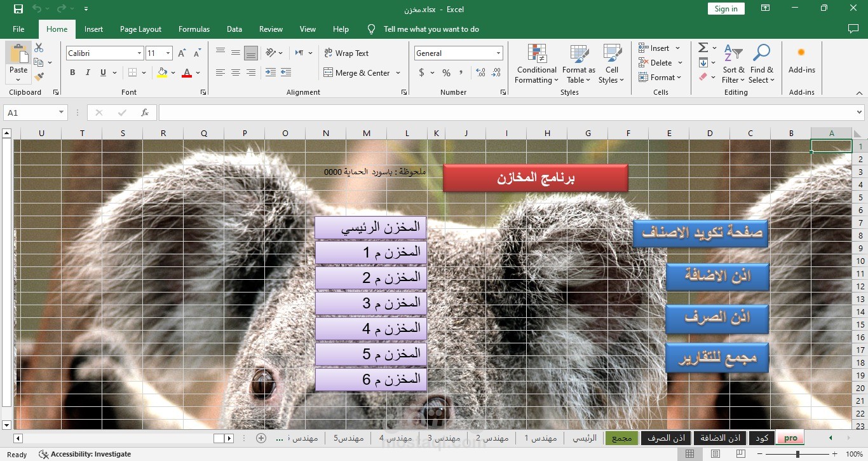Image resolution: width=868 pixels, height=461 pixels.
Task: Click Decrease Indent icon
Action: pyautogui.click(x=271, y=72)
